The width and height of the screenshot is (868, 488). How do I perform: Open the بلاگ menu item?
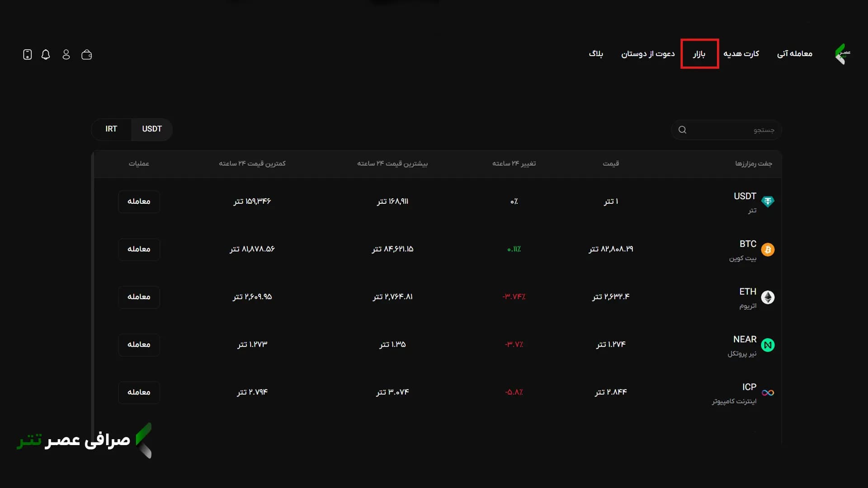click(596, 54)
